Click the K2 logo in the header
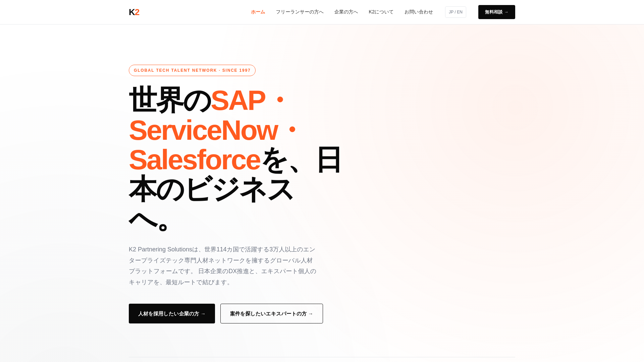 point(134,12)
